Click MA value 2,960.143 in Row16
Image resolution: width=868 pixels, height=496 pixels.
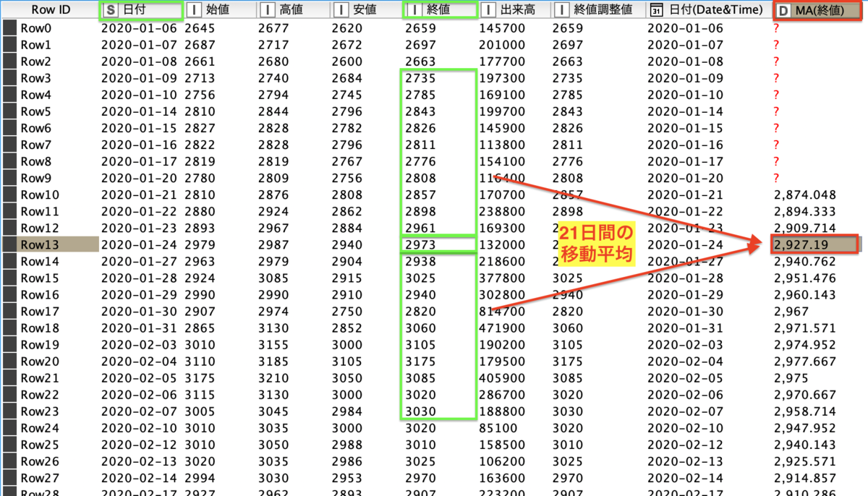(804, 294)
